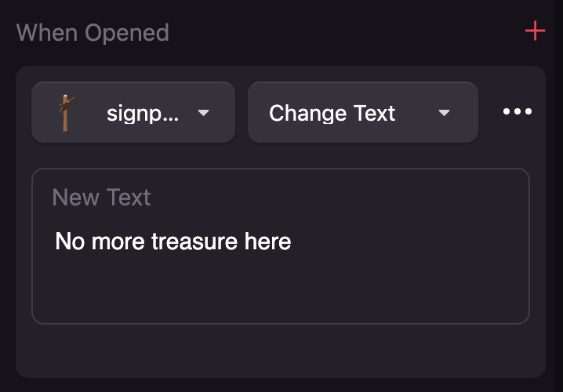The image size is (563, 392).
Task: Open the signpost object dropdown
Action: tap(133, 112)
